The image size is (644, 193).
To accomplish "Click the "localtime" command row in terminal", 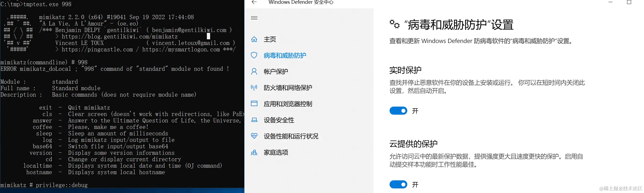I will (x=123, y=166).
